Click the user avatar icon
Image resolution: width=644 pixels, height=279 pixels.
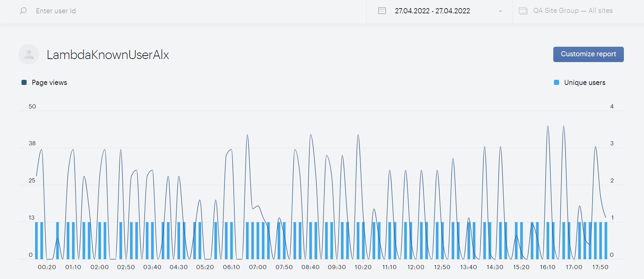(x=29, y=54)
